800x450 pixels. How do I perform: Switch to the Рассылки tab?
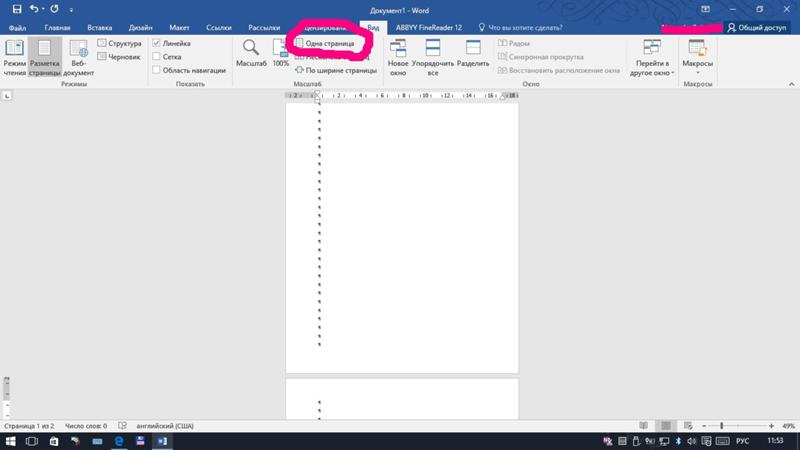pyautogui.click(x=264, y=28)
